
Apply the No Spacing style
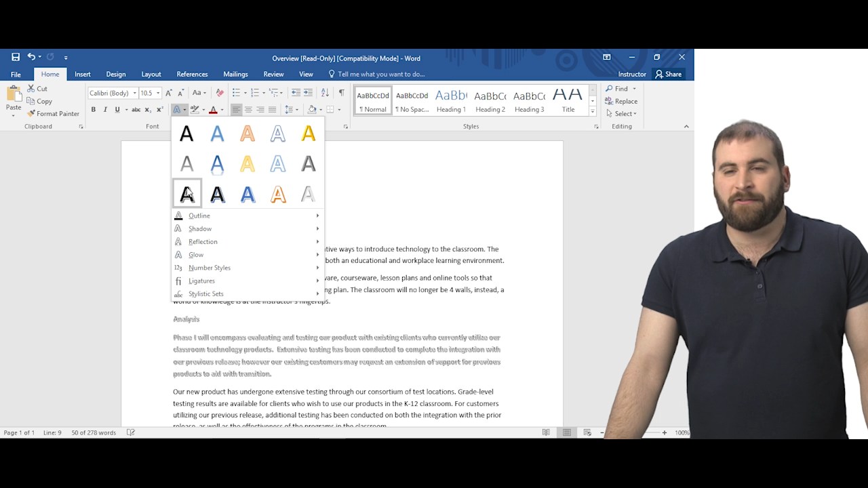(x=412, y=101)
